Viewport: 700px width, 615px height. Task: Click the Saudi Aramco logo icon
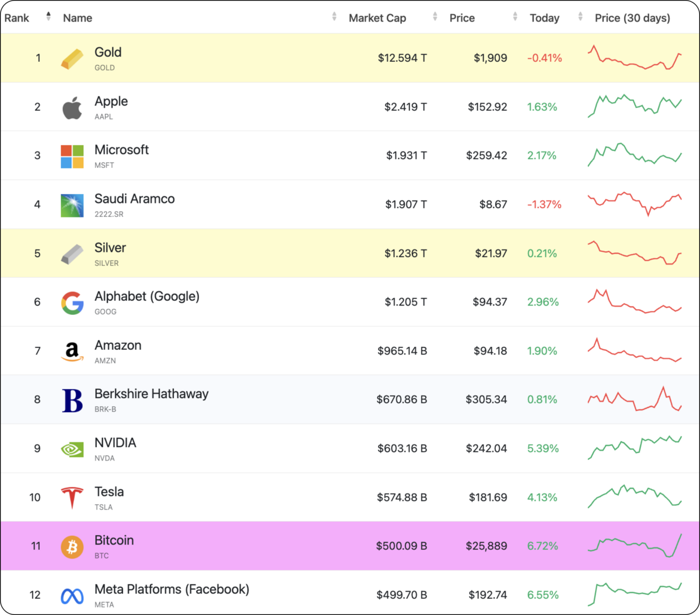(72, 205)
